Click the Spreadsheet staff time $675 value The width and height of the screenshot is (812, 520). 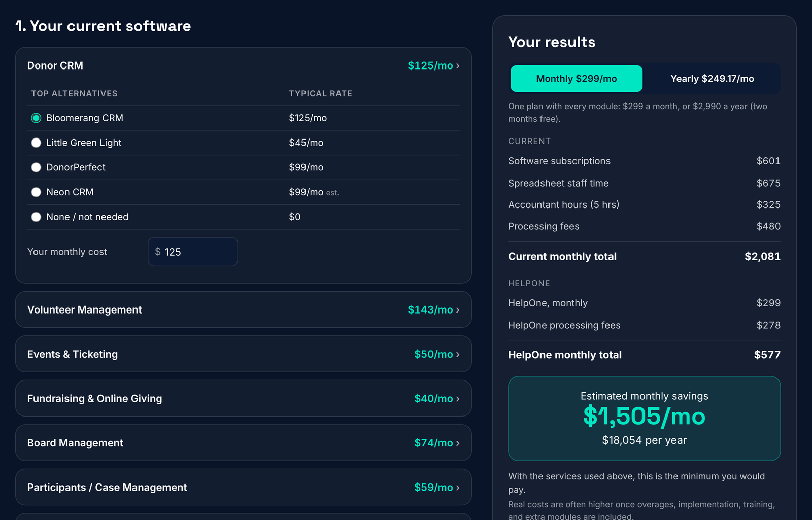[768, 183]
